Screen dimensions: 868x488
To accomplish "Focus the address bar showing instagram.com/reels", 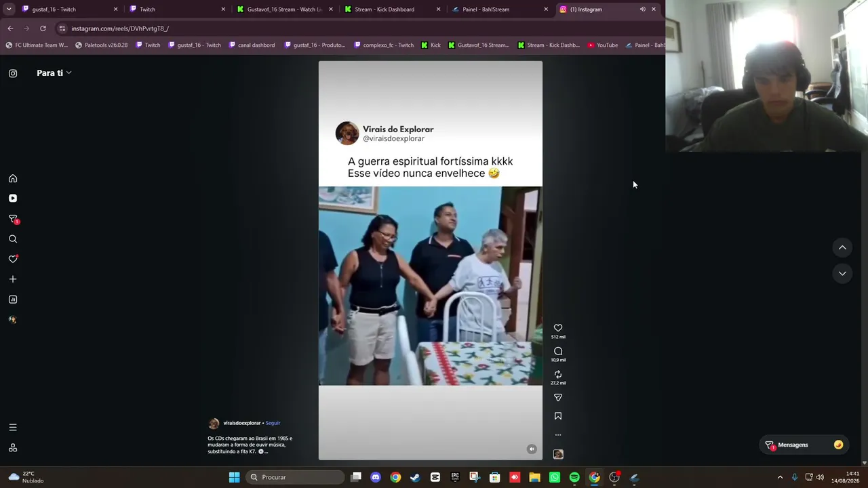I will (x=359, y=28).
